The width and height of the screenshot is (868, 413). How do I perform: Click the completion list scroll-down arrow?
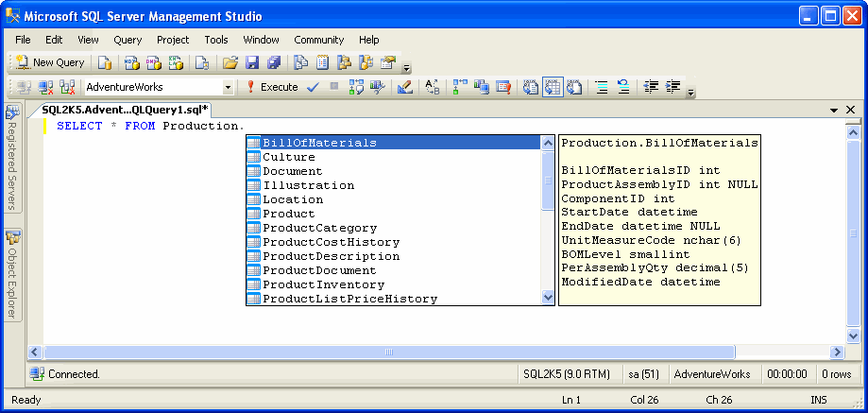[548, 298]
